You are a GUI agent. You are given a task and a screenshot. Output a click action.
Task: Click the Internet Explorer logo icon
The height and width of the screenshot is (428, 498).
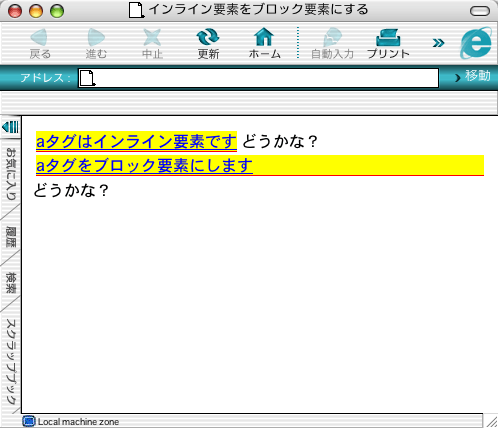(x=476, y=43)
